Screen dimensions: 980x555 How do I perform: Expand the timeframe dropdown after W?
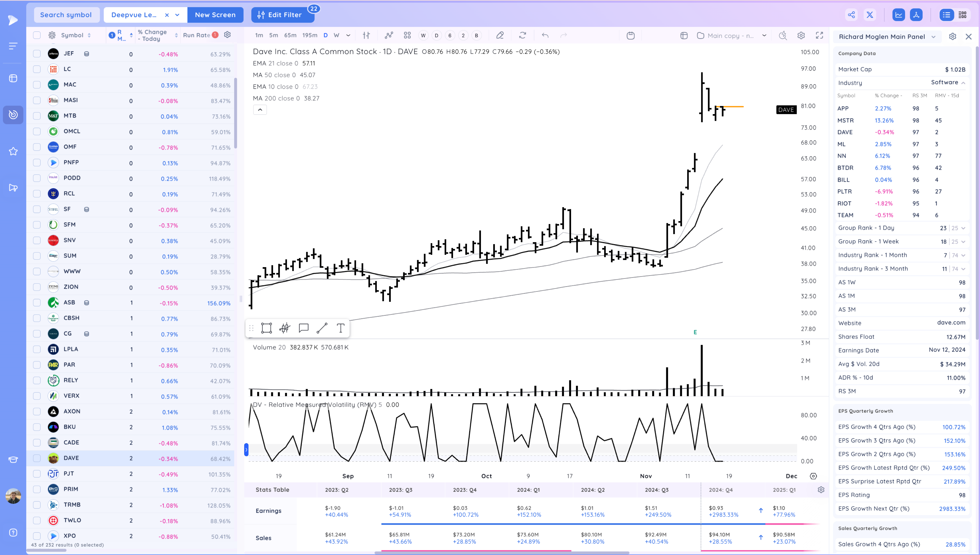(348, 36)
